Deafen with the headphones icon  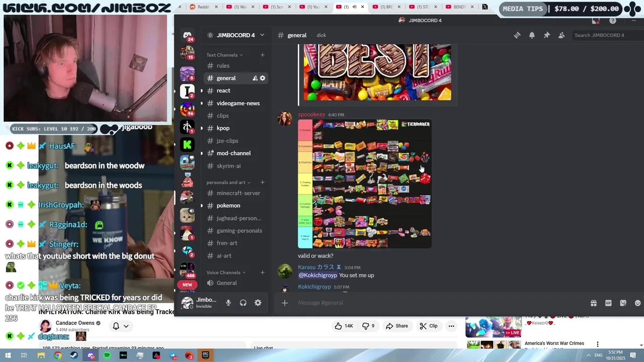pyautogui.click(x=243, y=303)
